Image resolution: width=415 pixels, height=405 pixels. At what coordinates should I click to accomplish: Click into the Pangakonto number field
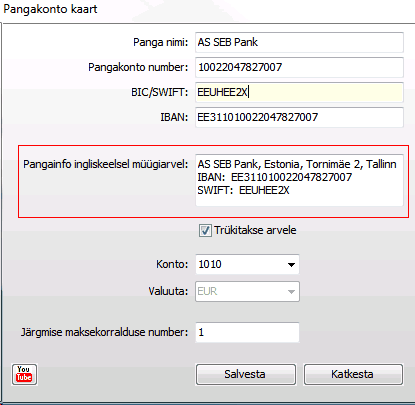coord(299,67)
